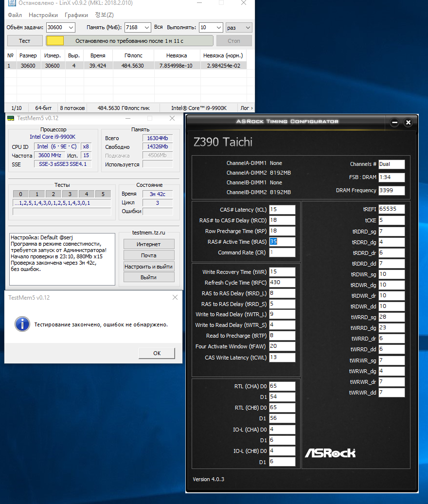This screenshot has height=504, width=428.
Task: Click the Command Rate (CR) field
Action: pos(282,252)
